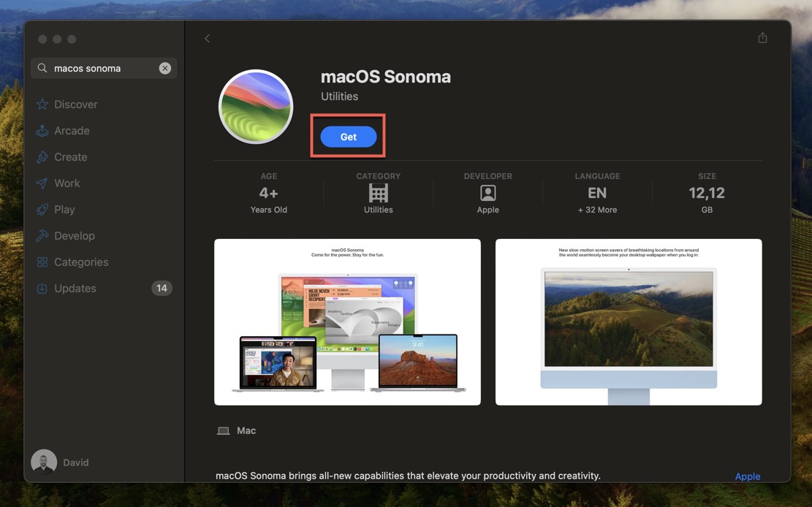Screen dimensions: 812x507
Task: Click the Categories grid icon
Action: (x=42, y=262)
